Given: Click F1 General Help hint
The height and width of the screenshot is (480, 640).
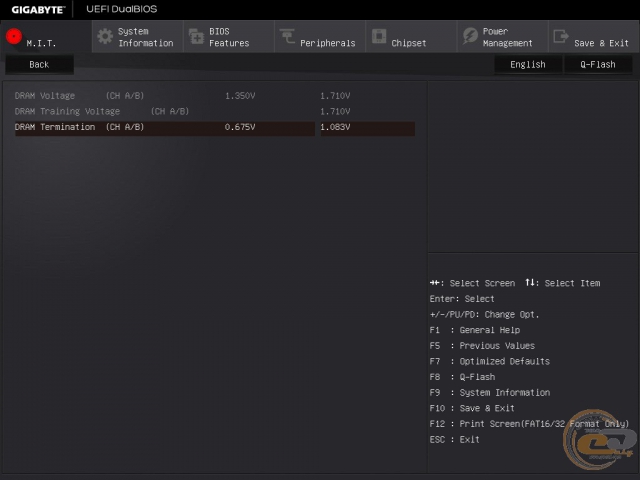Looking at the screenshot, I should 475,330.
